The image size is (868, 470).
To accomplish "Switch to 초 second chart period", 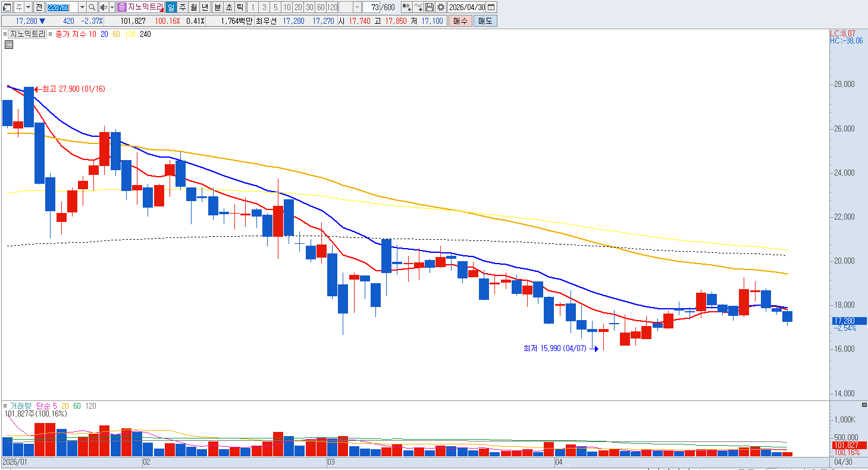I will pos(228,7).
